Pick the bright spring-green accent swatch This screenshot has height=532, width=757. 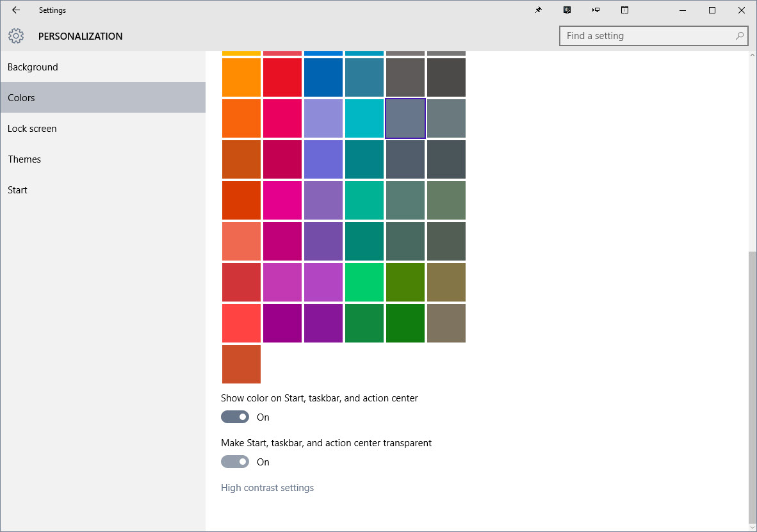pos(364,282)
